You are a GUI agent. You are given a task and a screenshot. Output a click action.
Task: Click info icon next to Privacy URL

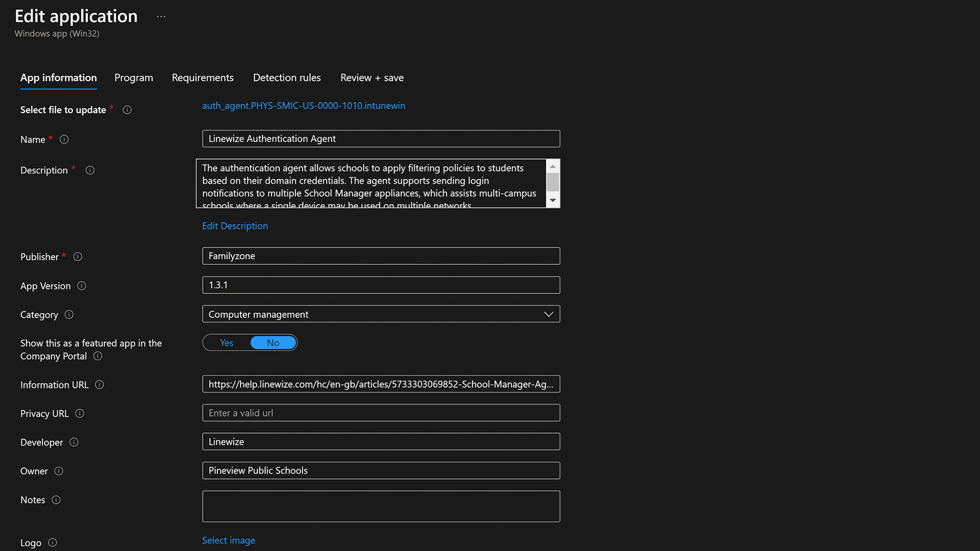[80, 413]
